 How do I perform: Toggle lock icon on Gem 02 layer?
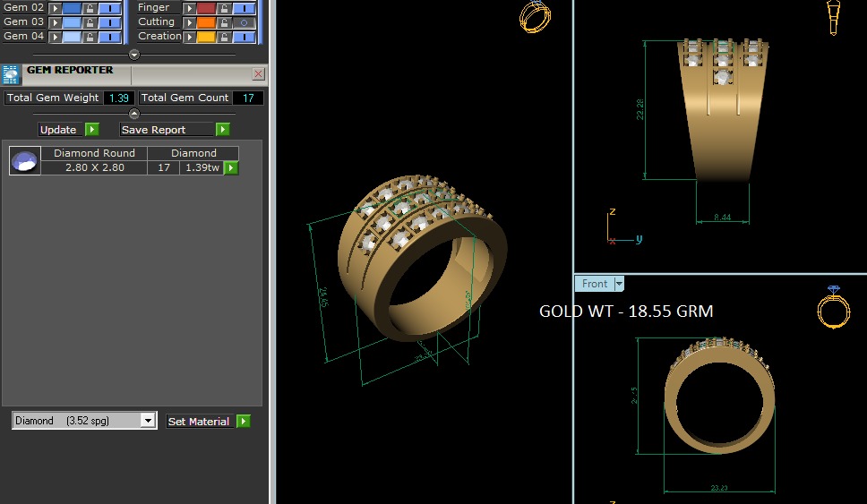point(90,8)
